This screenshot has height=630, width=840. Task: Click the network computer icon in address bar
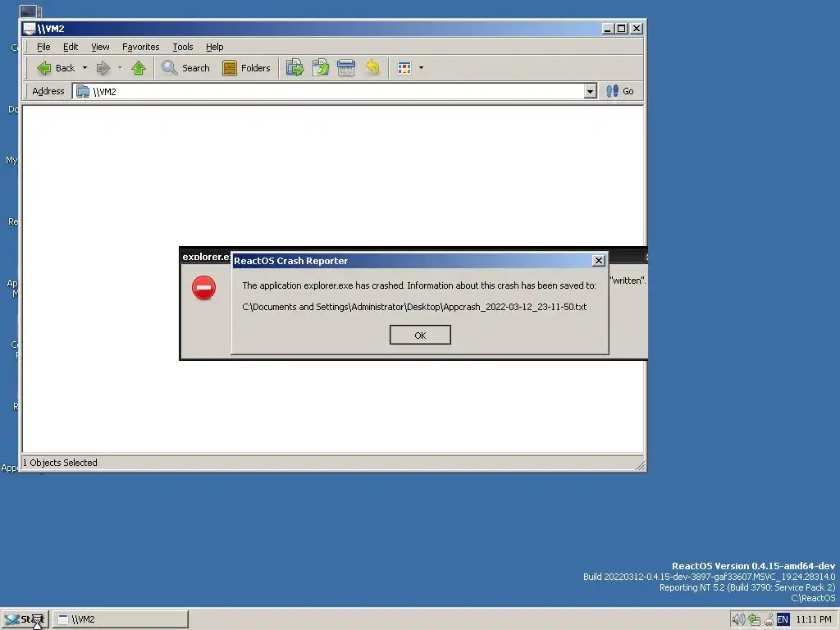click(x=83, y=92)
